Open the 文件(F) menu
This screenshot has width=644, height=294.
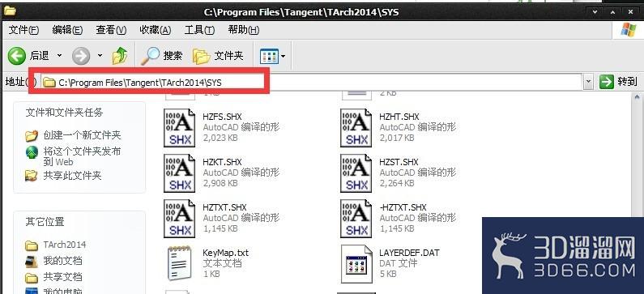coord(23,30)
